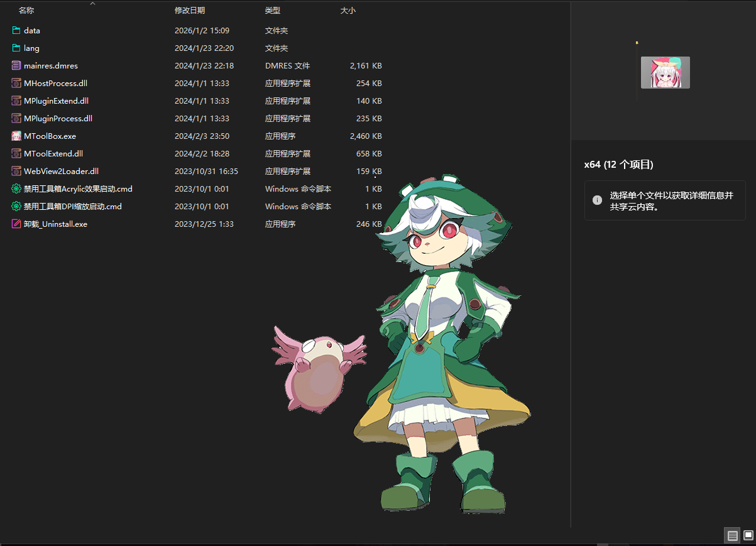
Task: Select MToolExtend.dll file name
Action: click(x=53, y=153)
